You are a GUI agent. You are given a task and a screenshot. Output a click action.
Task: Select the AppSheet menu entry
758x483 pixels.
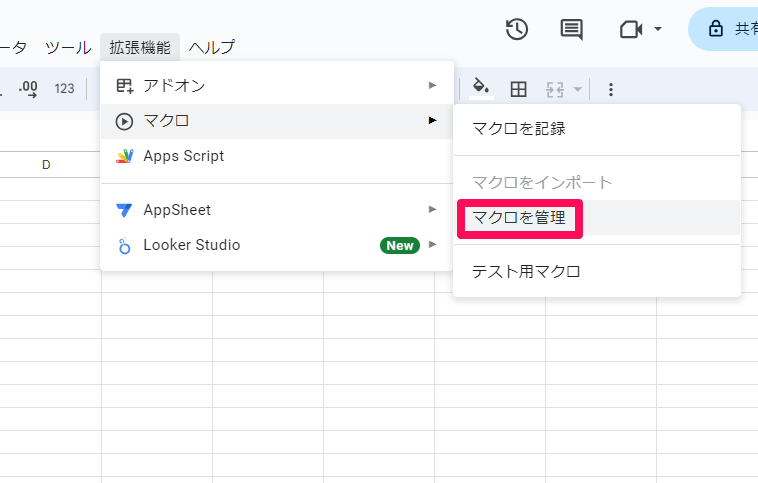277,210
